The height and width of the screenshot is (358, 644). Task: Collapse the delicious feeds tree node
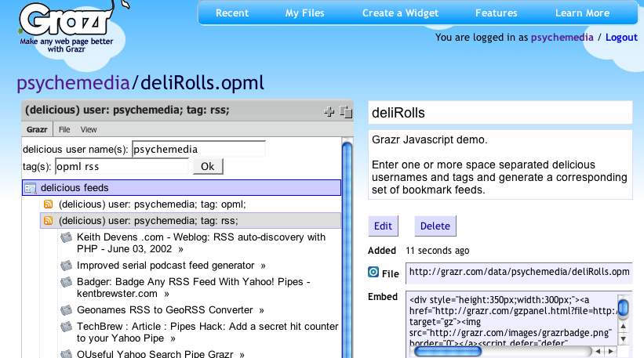pos(181,188)
